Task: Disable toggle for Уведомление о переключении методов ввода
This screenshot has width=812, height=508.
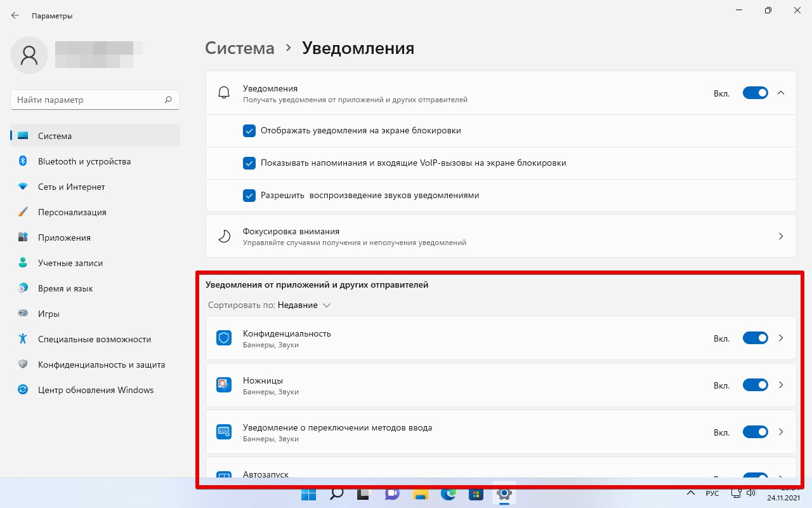Action: (756, 432)
